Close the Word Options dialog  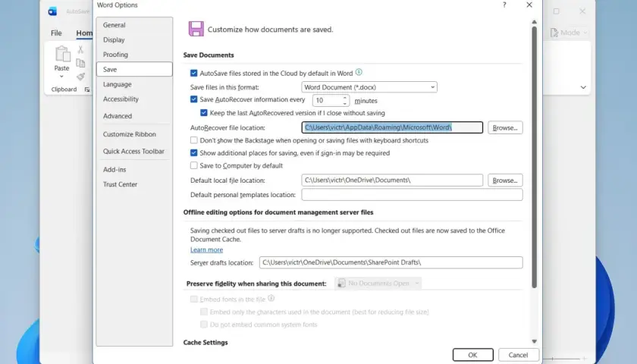(x=529, y=5)
